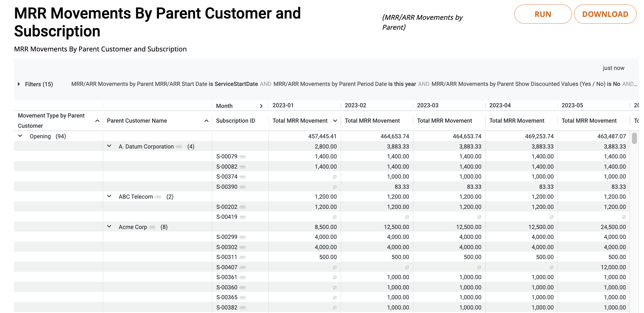Click the null icon for S-00374 in 2023-01
644x313 pixels.
pyautogui.click(x=334, y=177)
